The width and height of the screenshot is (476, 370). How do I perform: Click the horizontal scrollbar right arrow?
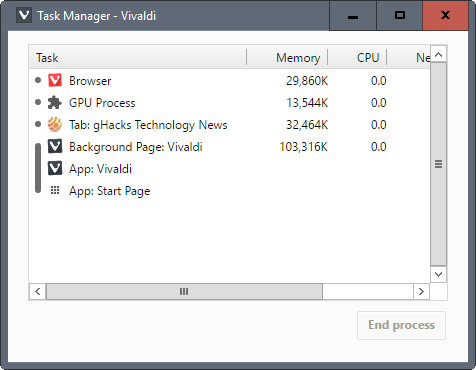pos(421,291)
